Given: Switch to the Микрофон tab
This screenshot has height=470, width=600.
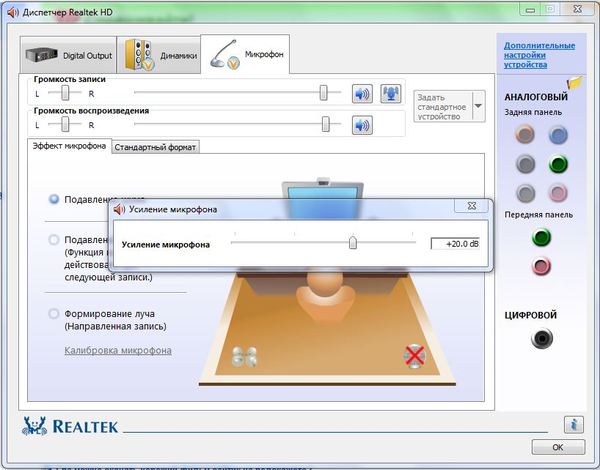Looking at the screenshot, I should [x=245, y=54].
